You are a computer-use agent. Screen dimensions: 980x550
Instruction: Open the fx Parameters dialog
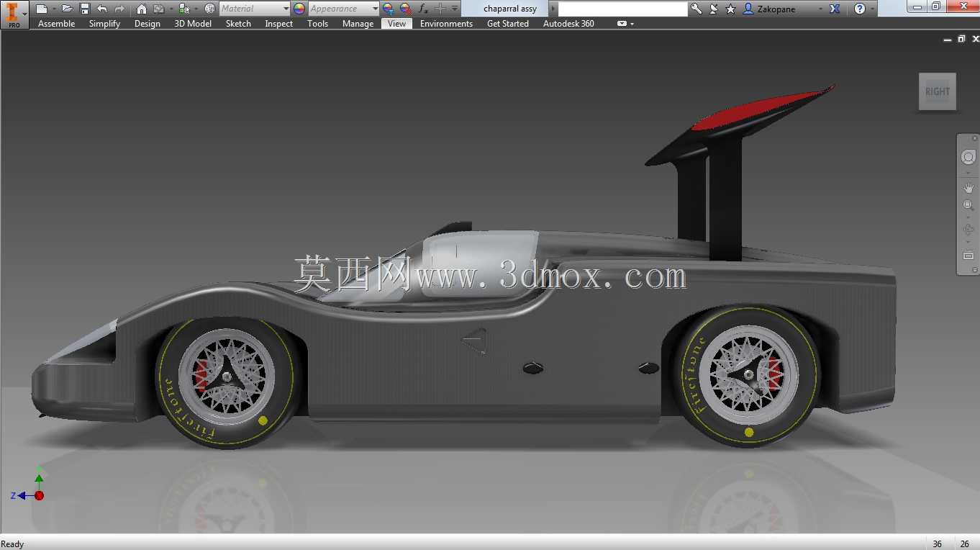423,9
